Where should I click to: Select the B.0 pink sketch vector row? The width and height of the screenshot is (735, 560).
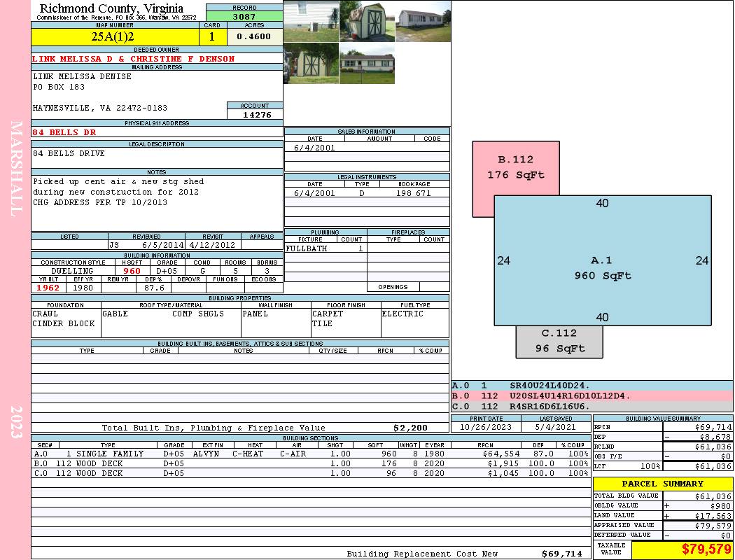[x=591, y=395]
